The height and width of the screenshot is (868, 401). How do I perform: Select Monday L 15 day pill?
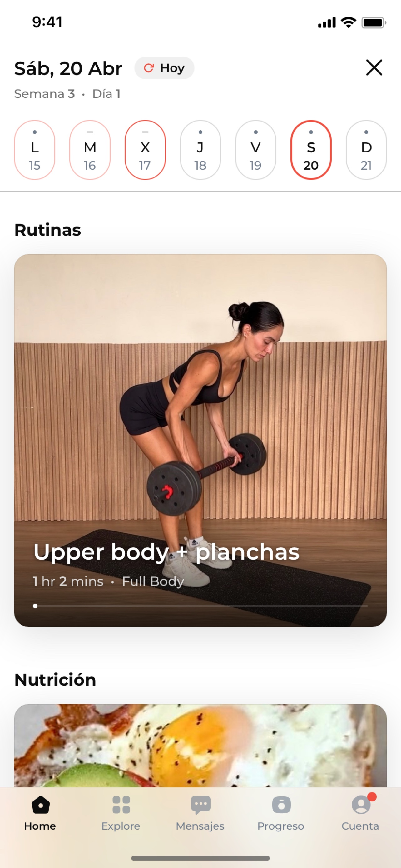(35, 150)
